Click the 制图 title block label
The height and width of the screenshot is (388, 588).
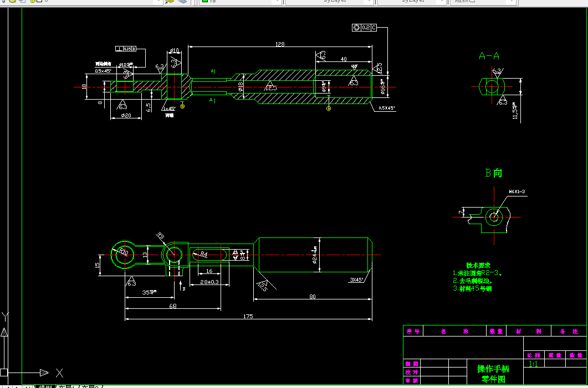point(412,363)
